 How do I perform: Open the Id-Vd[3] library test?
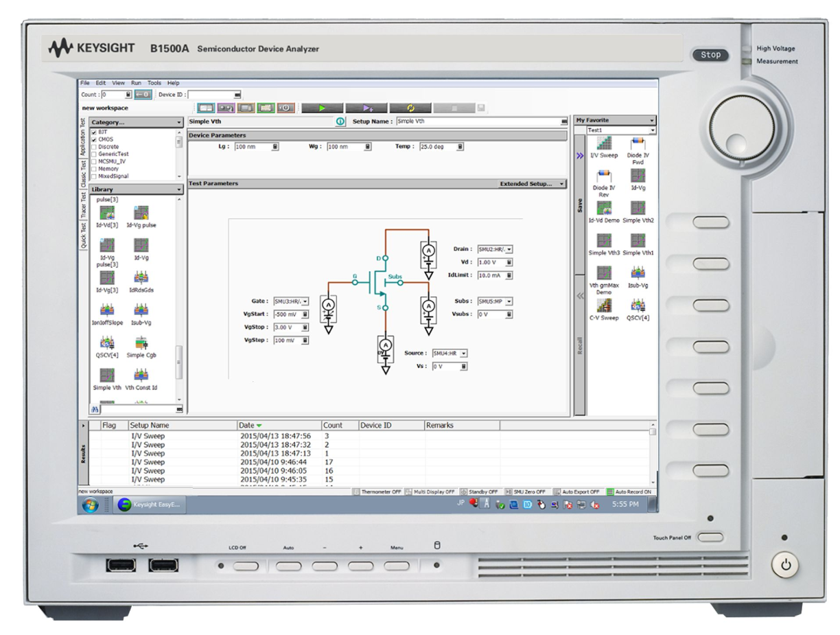[107, 217]
